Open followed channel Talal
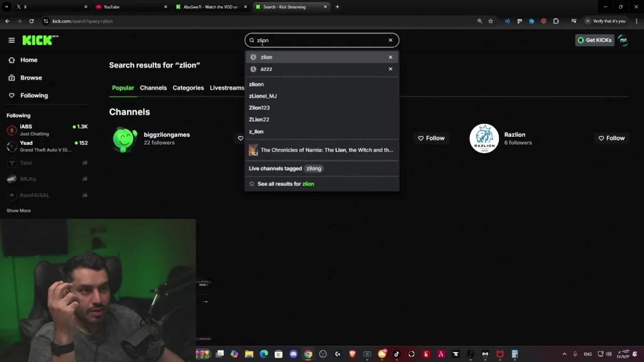 [47, 163]
